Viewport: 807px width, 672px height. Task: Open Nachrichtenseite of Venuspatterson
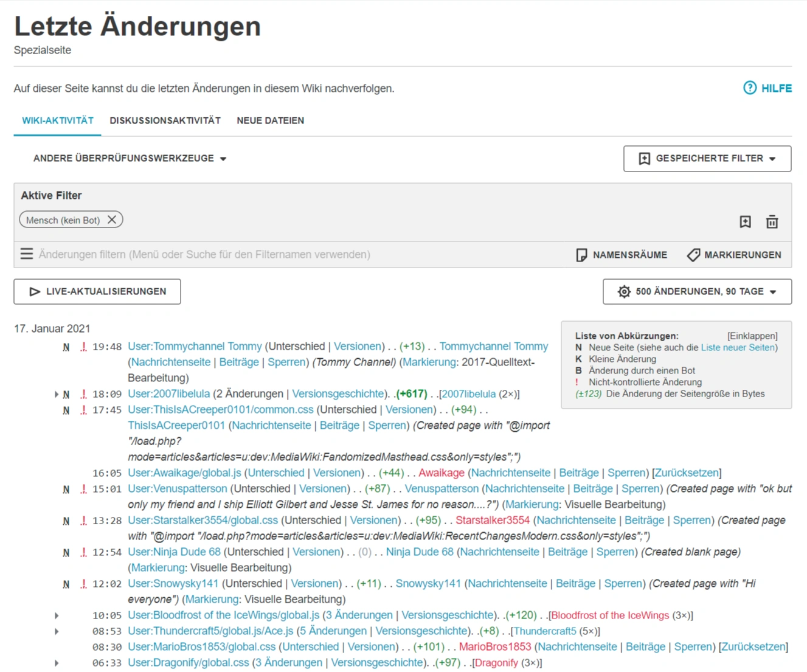click(x=525, y=488)
